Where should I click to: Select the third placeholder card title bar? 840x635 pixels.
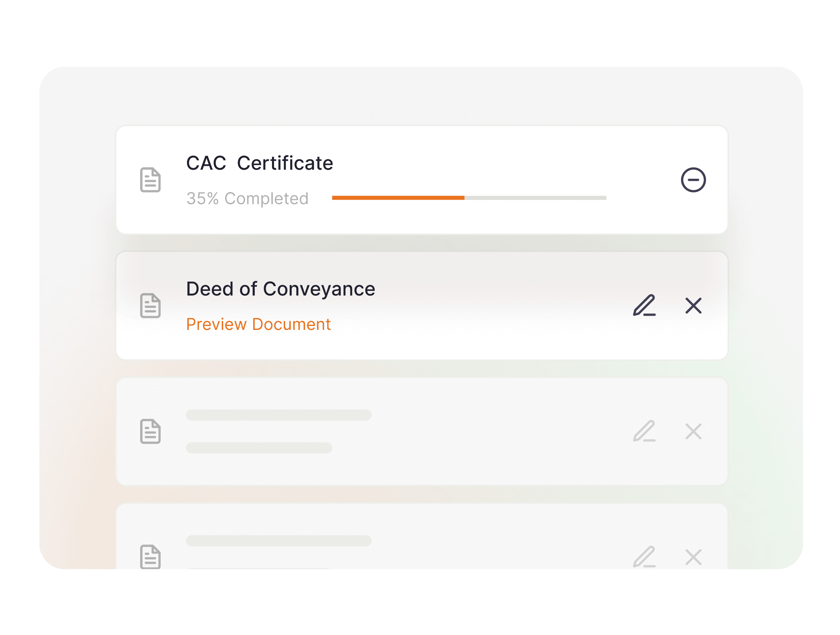pos(279,415)
